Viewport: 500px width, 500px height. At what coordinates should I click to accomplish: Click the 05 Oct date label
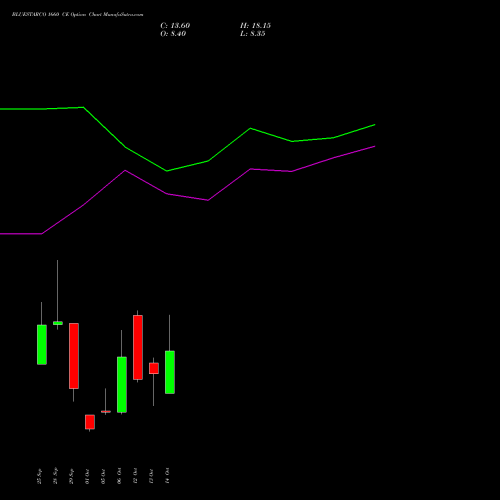tap(103, 476)
